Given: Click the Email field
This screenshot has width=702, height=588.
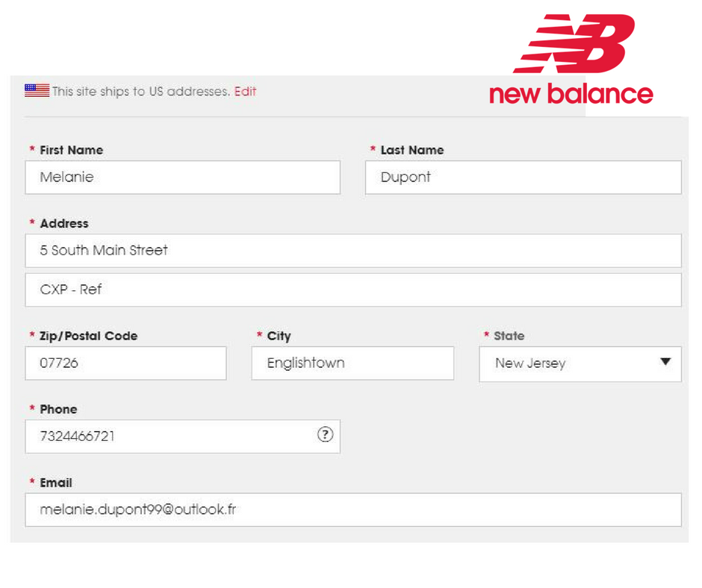Looking at the screenshot, I should pyautogui.click(x=353, y=510).
